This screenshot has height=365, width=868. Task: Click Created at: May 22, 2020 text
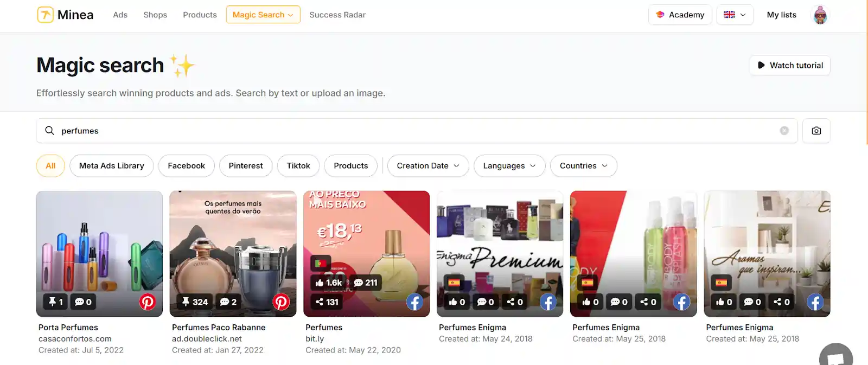pyautogui.click(x=353, y=350)
